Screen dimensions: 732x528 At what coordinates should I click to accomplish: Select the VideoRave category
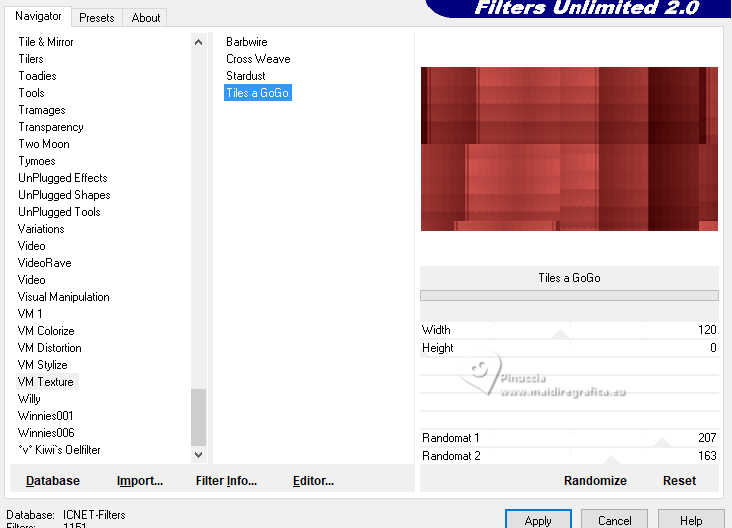click(44, 263)
